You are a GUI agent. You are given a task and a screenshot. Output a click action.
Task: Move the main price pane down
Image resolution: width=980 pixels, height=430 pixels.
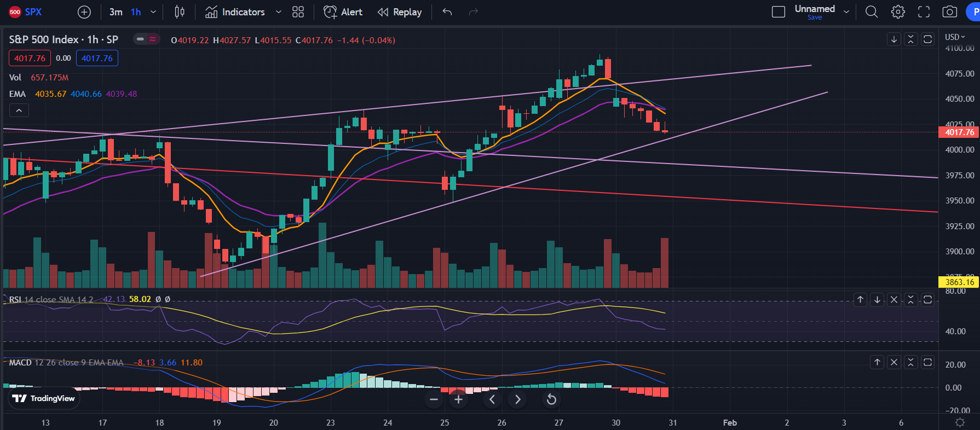click(x=894, y=39)
